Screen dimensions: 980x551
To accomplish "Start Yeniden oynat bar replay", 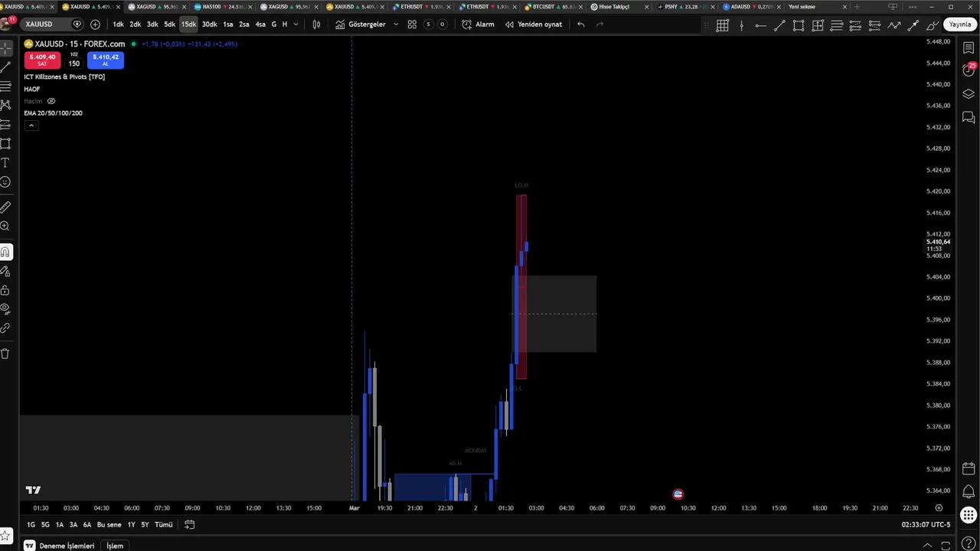I will tap(534, 24).
